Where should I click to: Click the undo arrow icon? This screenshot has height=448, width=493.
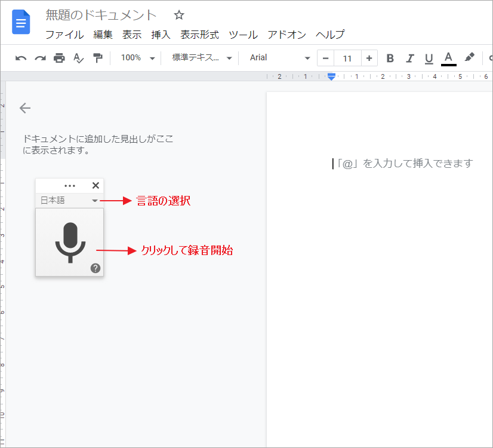point(21,58)
